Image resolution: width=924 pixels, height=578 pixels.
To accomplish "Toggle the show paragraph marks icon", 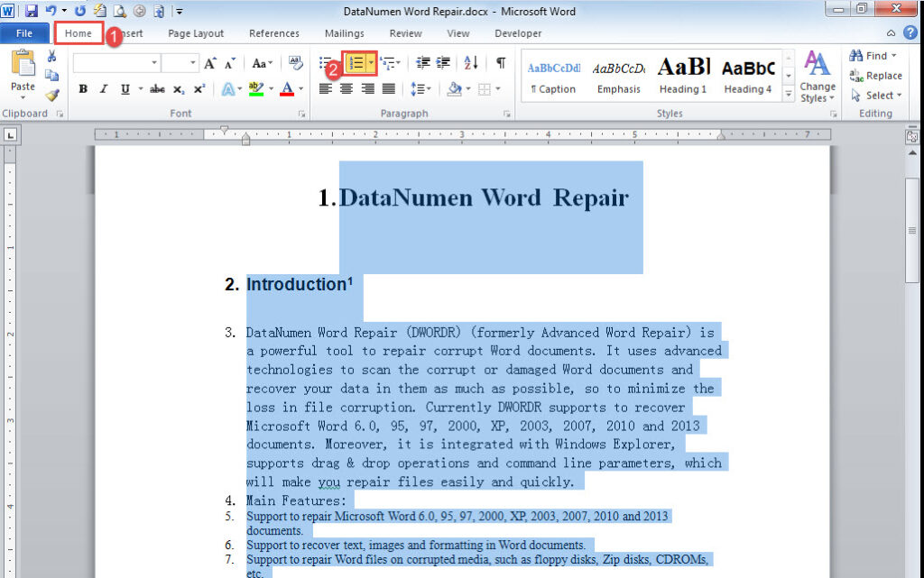I will [x=502, y=61].
